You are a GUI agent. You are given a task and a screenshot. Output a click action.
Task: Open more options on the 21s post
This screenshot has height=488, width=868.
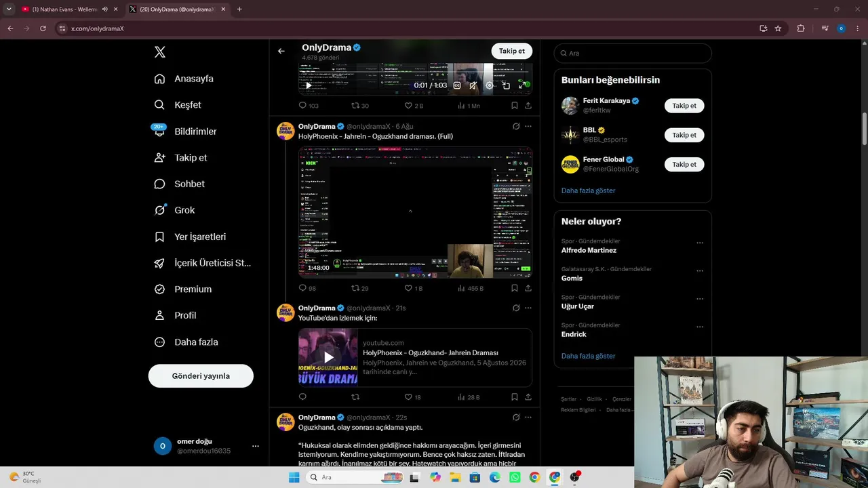click(528, 308)
